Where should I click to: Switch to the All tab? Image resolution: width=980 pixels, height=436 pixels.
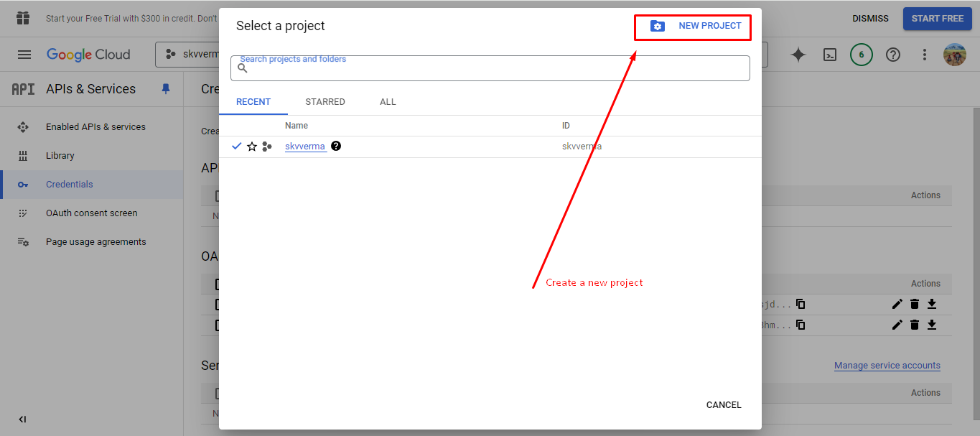point(388,102)
